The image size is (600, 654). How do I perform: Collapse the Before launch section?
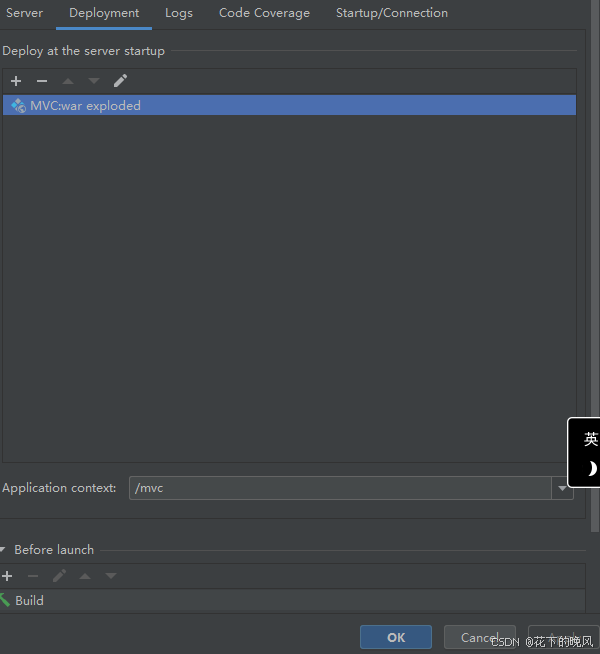pos(3,550)
